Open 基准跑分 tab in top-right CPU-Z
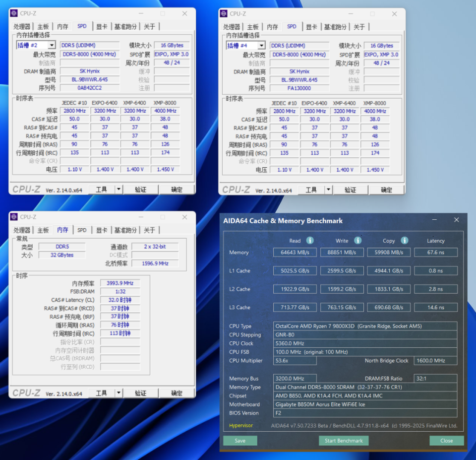 [x=335, y=27]
